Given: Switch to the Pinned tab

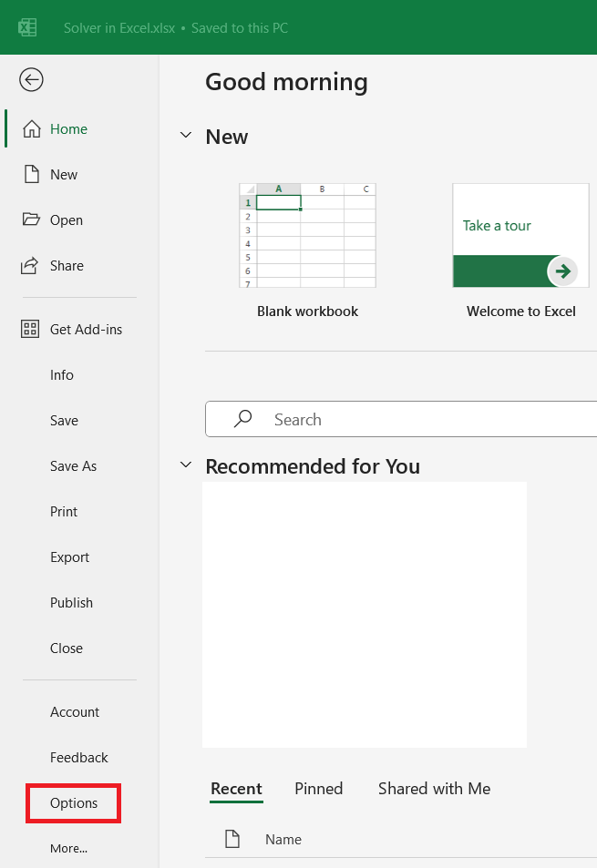Looking at the screenshot, I should (318, 788).
